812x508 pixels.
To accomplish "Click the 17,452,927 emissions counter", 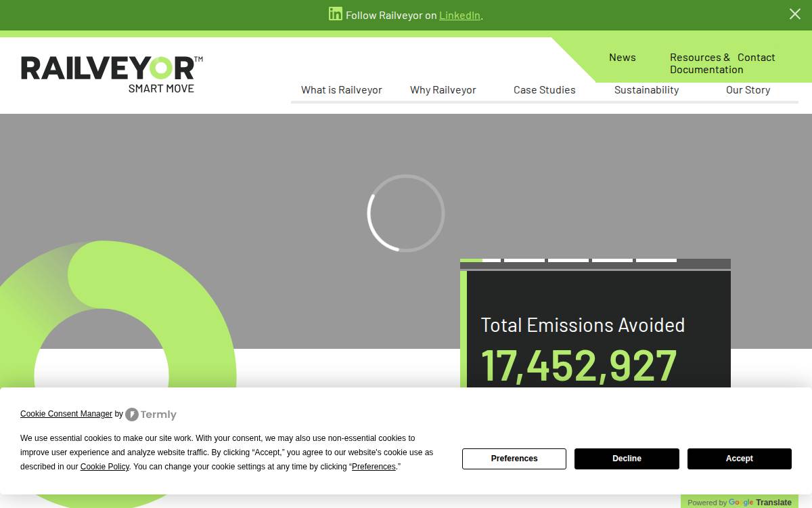I will point(579,366).
